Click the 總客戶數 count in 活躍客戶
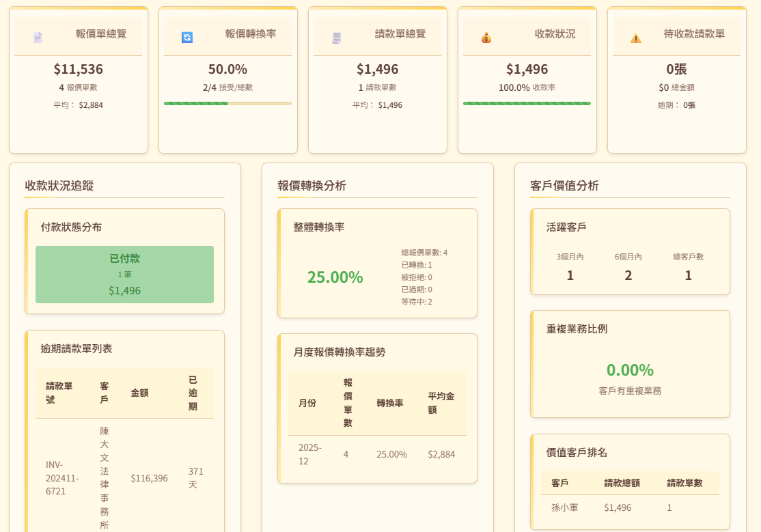 coord(688,275)
